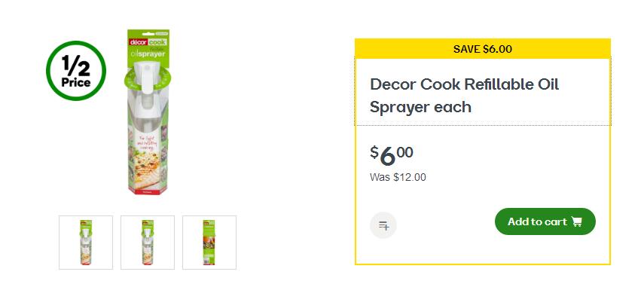644x284 pixels.
Task: Click the oilsprayer text on the packaging
Action: pyautogui.click(x=148, y=53)
